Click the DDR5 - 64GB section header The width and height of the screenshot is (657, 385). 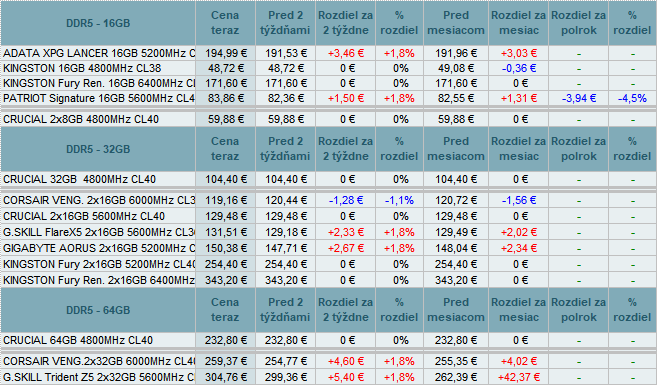pyautogui.click(x=98, y=310)
